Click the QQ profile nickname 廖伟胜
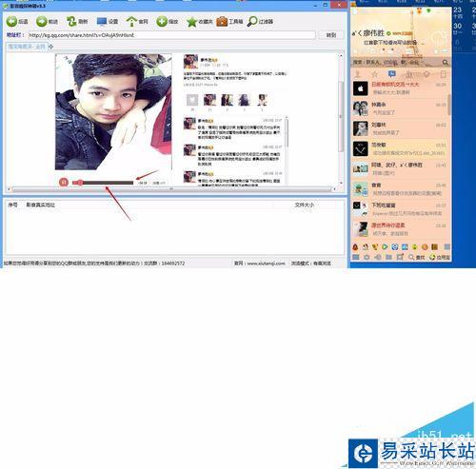The image size is (476, 469). [x=373, y=32]
